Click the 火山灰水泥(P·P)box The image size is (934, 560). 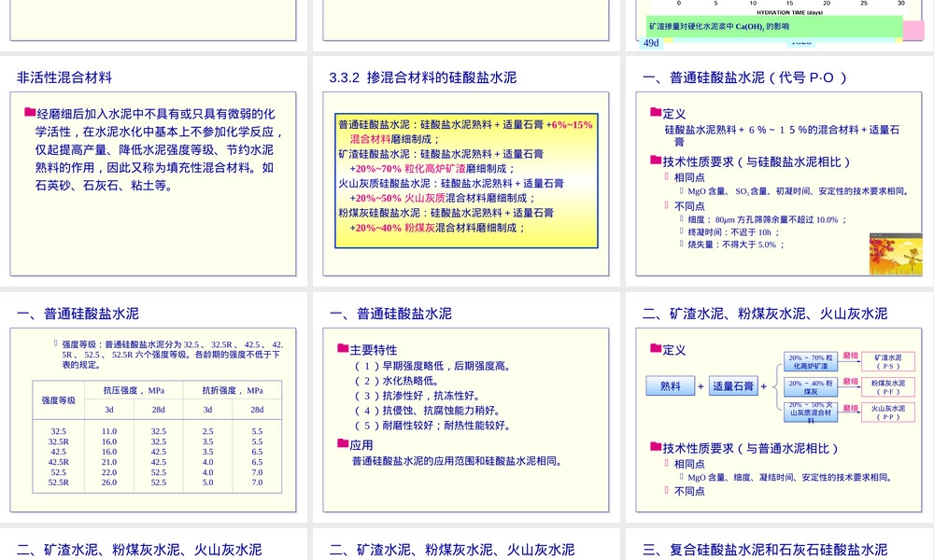point(887,413)
